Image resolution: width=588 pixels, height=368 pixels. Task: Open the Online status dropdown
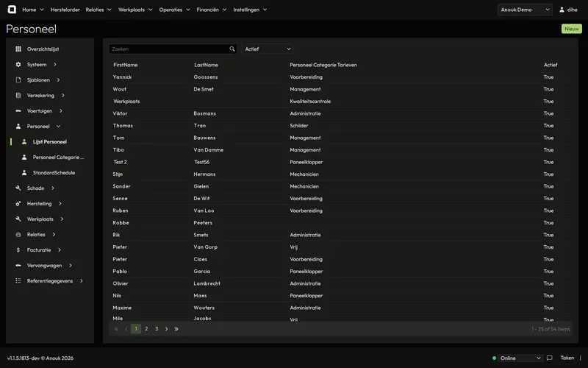pyautogui.click(x=520, y=358)
